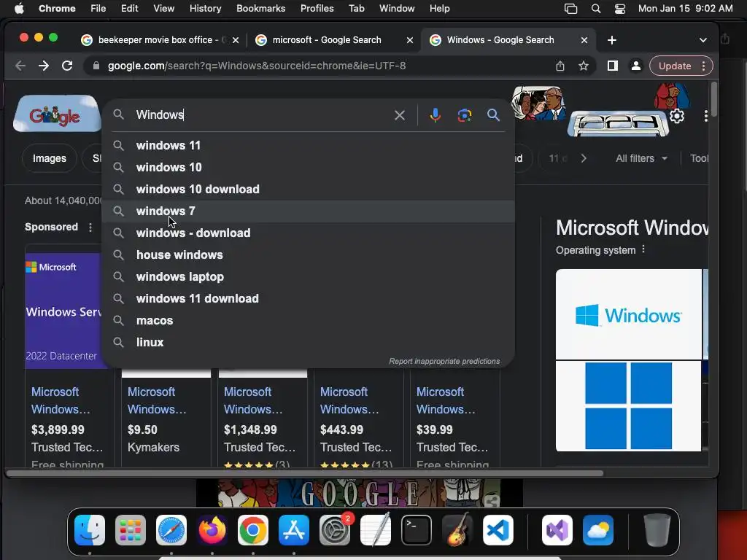
Task: Click the vertical page scrollbar
Action: click(713, 98)
